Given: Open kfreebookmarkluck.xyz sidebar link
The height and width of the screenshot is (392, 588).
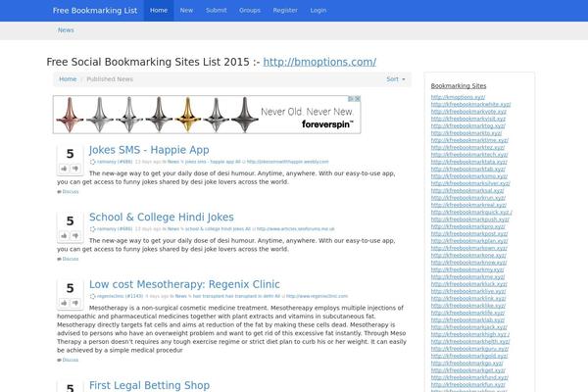Looking at the screenshot, I should click(468, 284).
